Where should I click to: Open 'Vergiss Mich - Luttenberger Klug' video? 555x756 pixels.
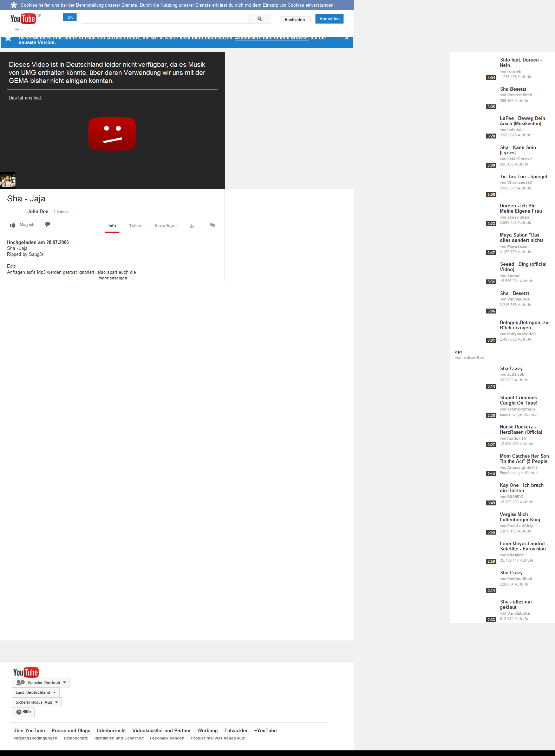[520, 517]
